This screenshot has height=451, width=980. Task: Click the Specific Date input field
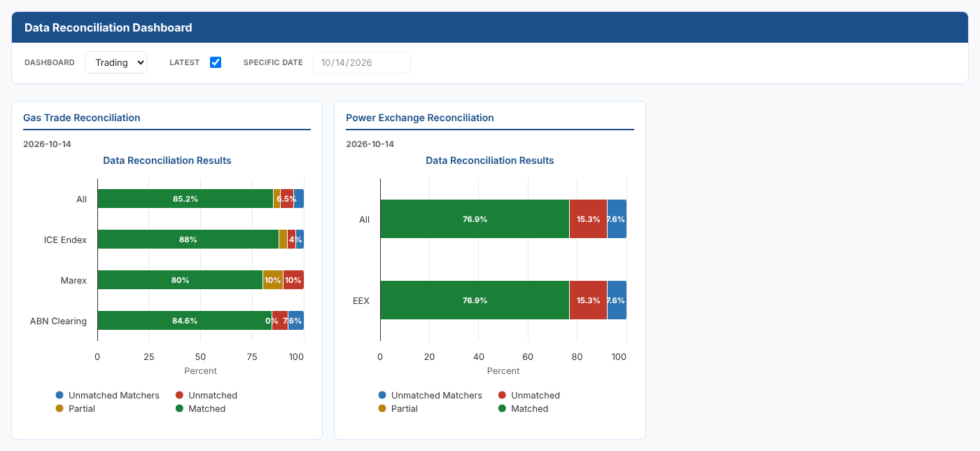[361, 62]
